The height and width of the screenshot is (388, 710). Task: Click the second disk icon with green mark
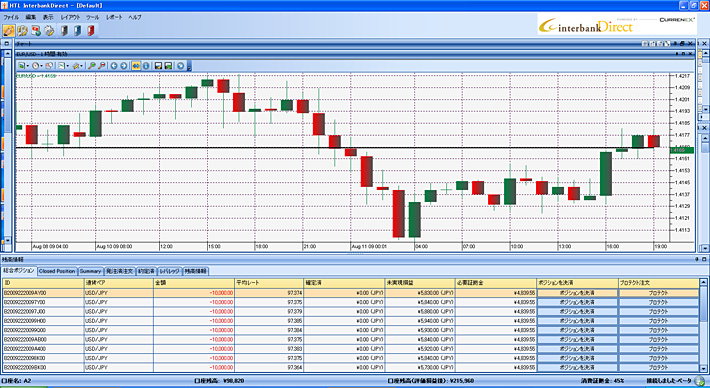click(168, 66)
